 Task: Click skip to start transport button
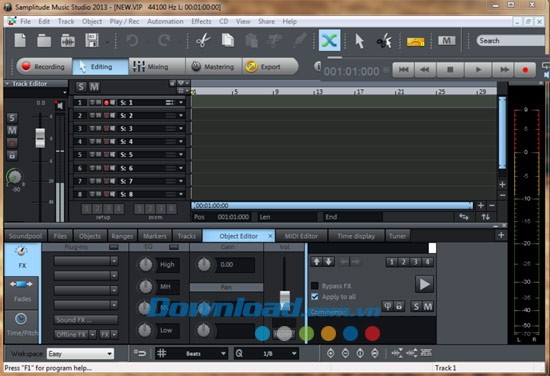coord(403,69)
